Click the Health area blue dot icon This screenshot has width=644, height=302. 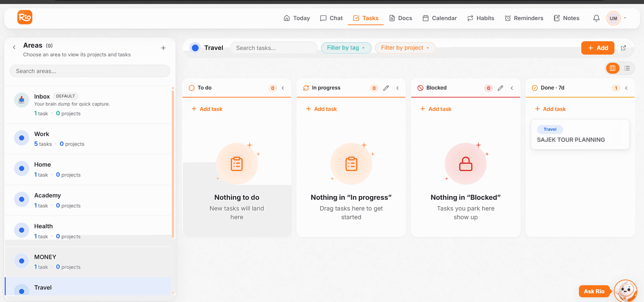21,230
